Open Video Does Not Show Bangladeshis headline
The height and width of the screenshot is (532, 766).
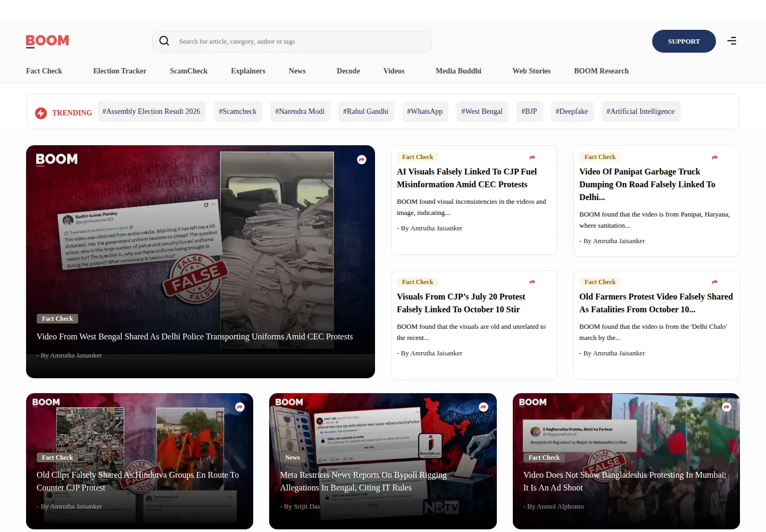coord(625,481)
